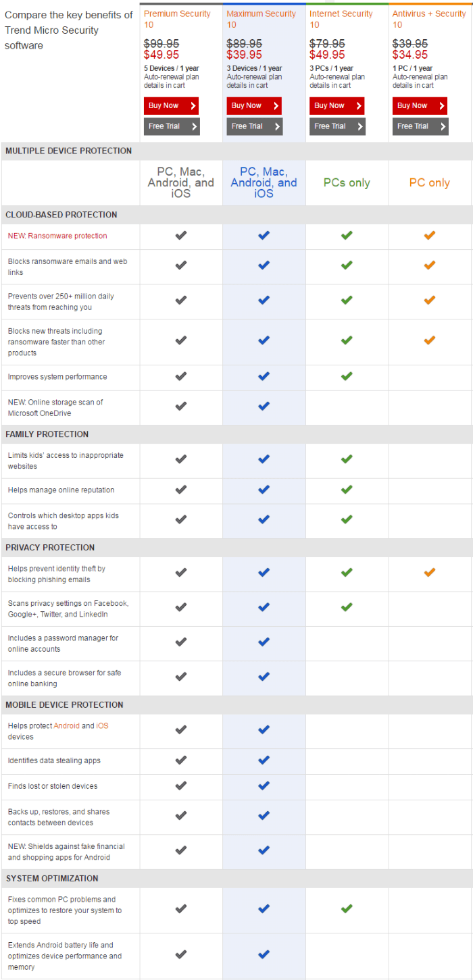Image resolution: width=473 pixels, height=980 pixels.
Task: Open the Maximum Security 10 product link
Action: tap(260, 19)
